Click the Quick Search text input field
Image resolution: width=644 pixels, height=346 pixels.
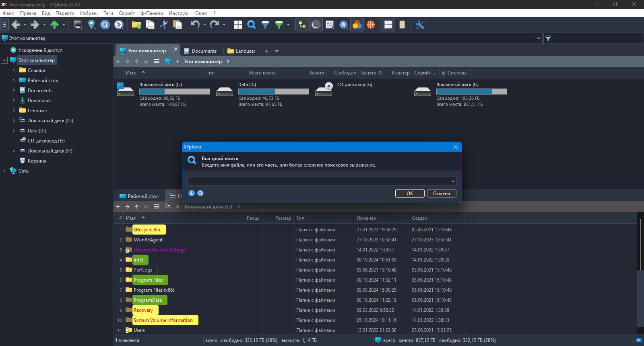[318, 181]
